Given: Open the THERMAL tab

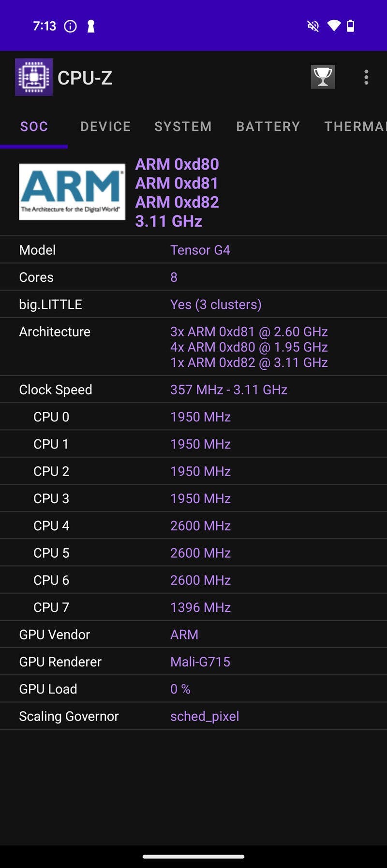Looking at the screenshot, I should (x=355, y=127).
